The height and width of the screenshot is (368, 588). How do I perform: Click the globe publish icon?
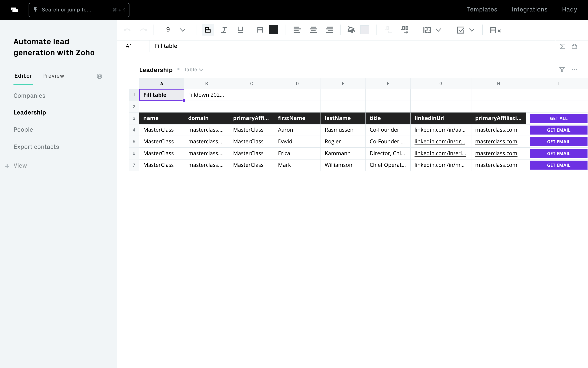99,76
